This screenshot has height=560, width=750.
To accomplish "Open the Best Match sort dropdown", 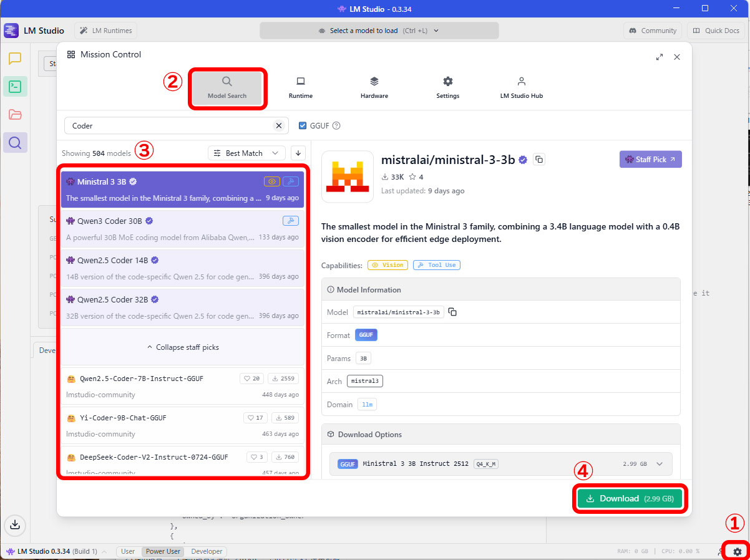I will point(246,153).
